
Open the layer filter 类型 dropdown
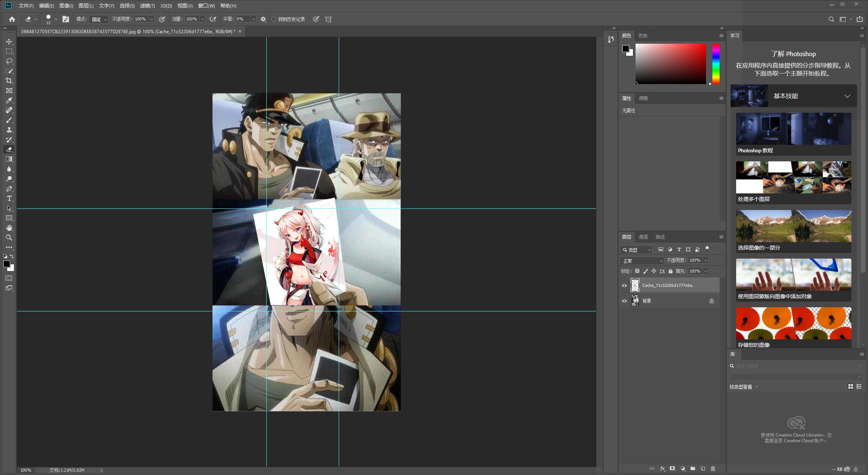pos(636,250)
